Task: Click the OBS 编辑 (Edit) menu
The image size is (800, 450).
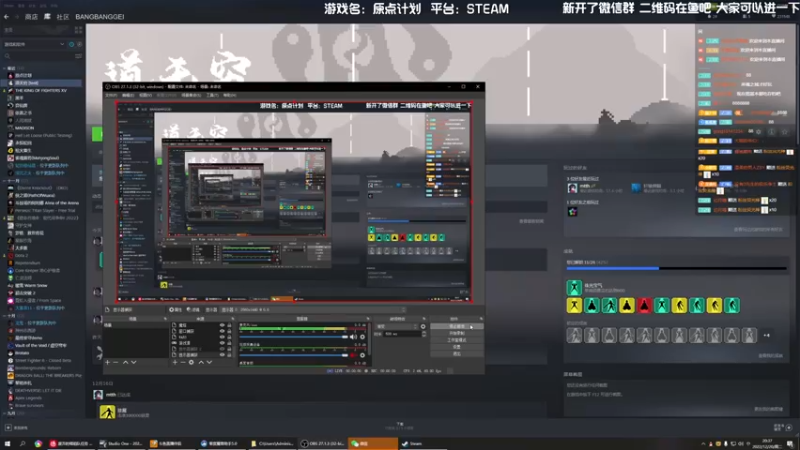Action: point(128,95)
